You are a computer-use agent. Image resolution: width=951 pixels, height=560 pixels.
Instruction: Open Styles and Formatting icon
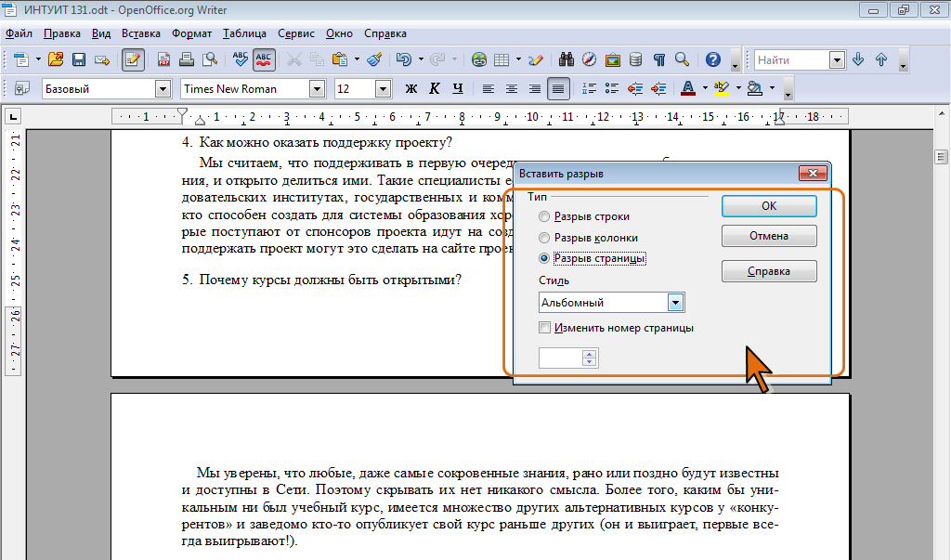pyautogui.click(x=22, y=88)
